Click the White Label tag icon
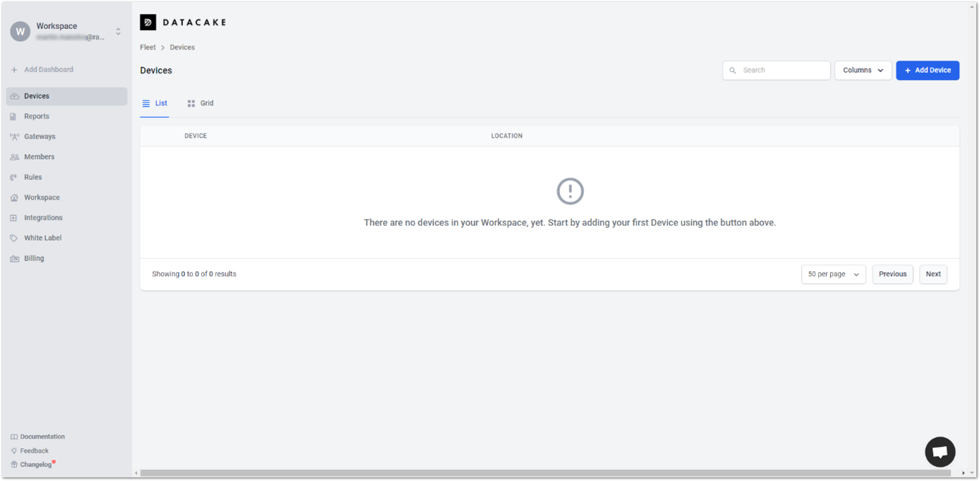 [x=14, y=238]
